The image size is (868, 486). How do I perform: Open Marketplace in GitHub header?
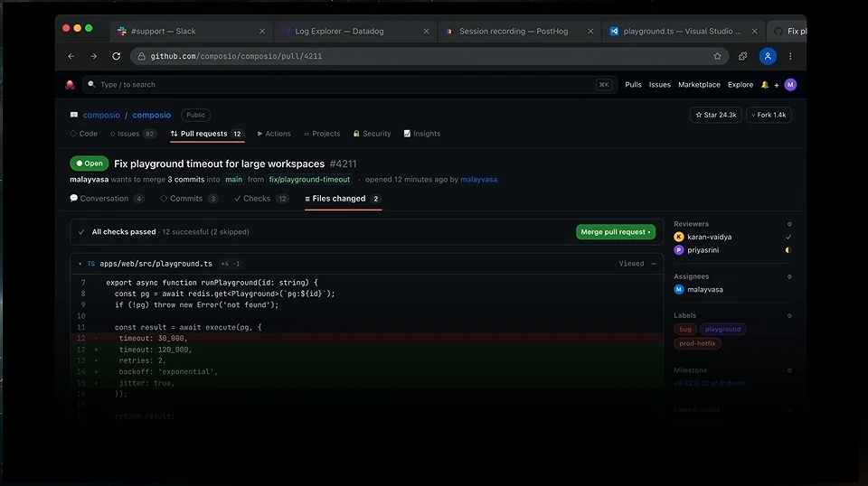pyautogui.click(x=699, y=85)
